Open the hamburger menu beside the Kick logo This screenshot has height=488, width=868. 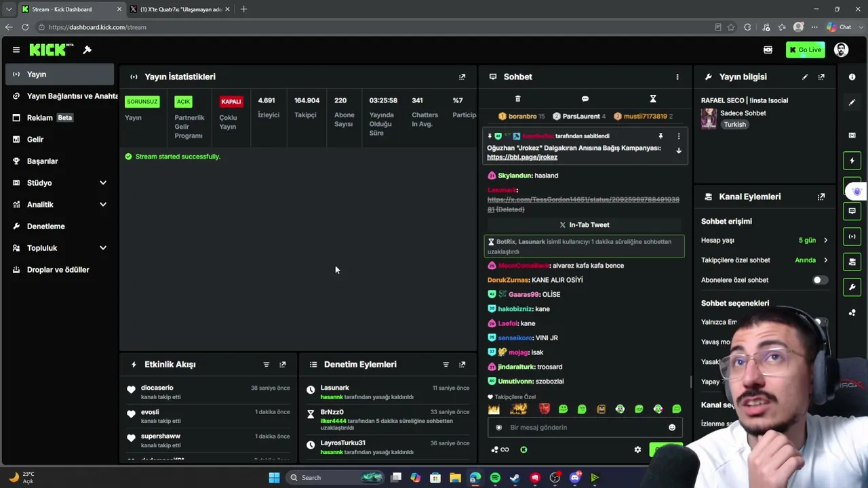coord(16,49)
